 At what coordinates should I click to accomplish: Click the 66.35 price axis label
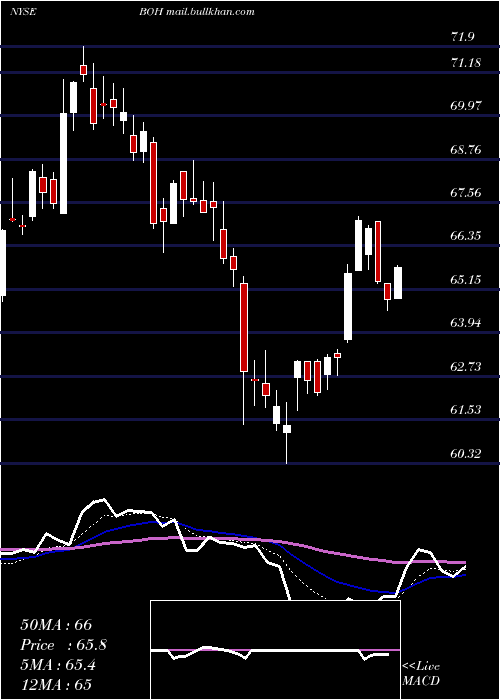466,236
